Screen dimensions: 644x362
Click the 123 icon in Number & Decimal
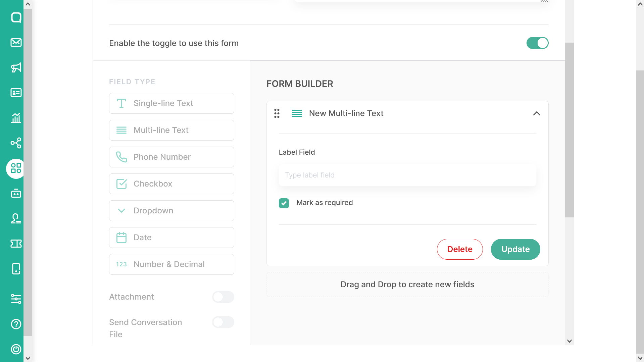121,264
